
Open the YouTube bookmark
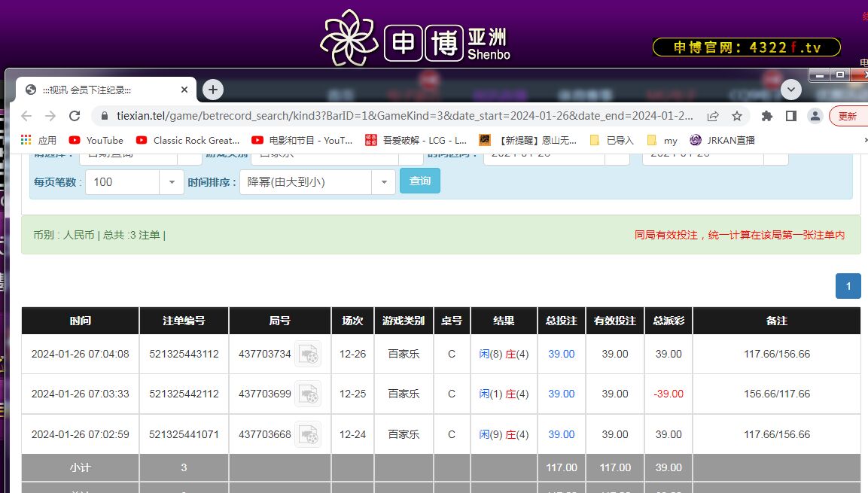click(96, 140)
